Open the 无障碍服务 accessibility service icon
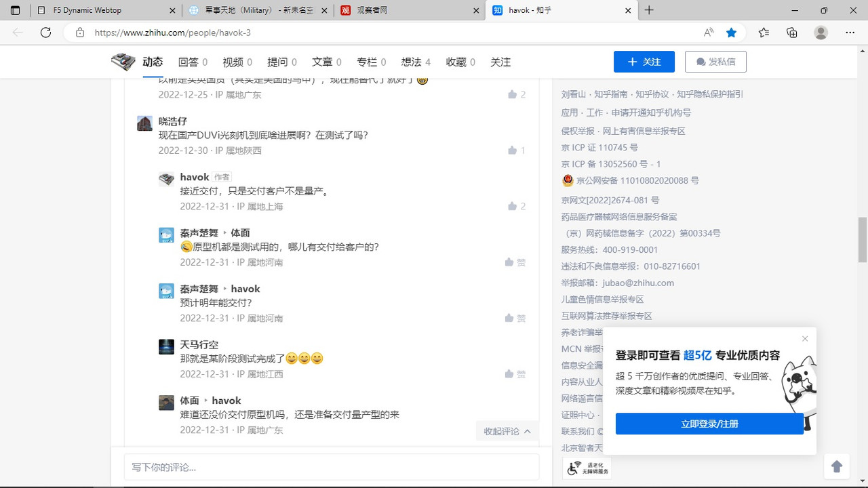Viewport: 868px width, 488px height. pyautogui.click(x=573, y=467)
